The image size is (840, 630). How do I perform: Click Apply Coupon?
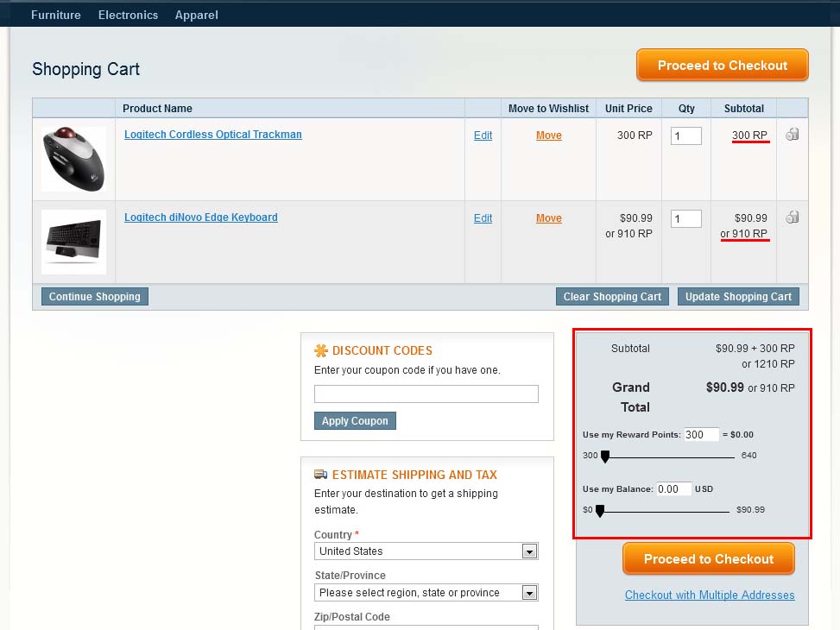(355, 420)
